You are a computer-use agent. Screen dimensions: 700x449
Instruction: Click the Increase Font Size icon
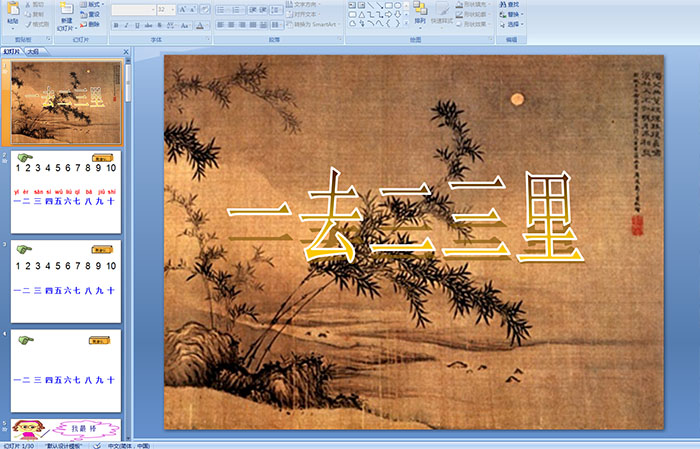[183, 9]
